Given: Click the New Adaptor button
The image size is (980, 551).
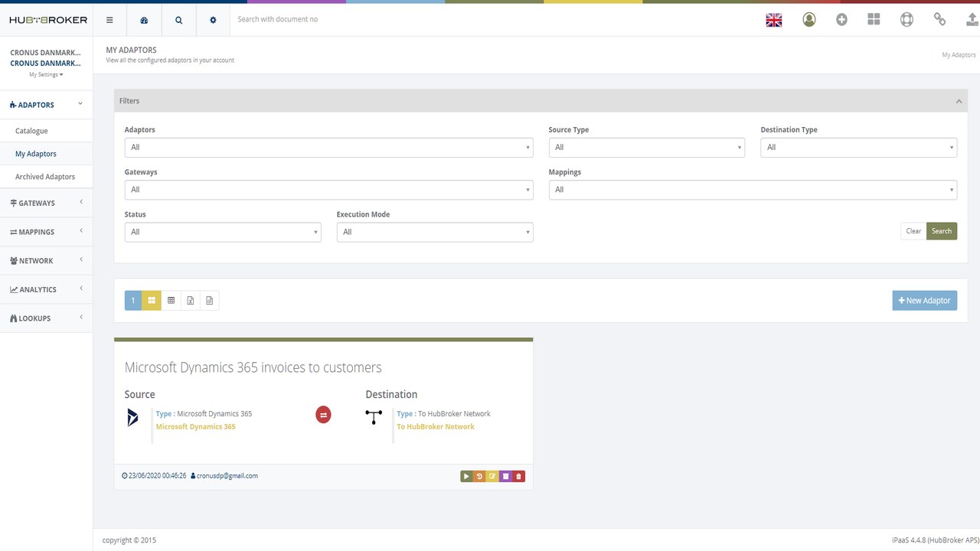Looking at the screenshot, I should 924,301.
